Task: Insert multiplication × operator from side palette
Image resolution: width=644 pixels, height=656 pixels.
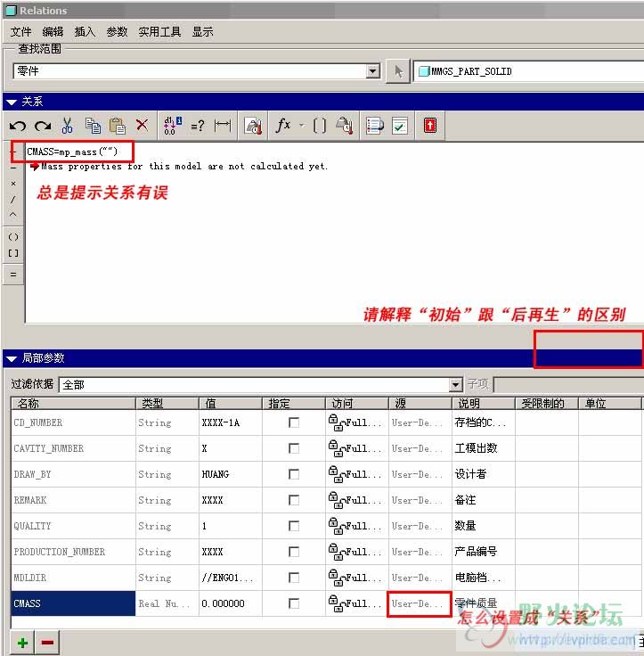Action: click(13, 184)
